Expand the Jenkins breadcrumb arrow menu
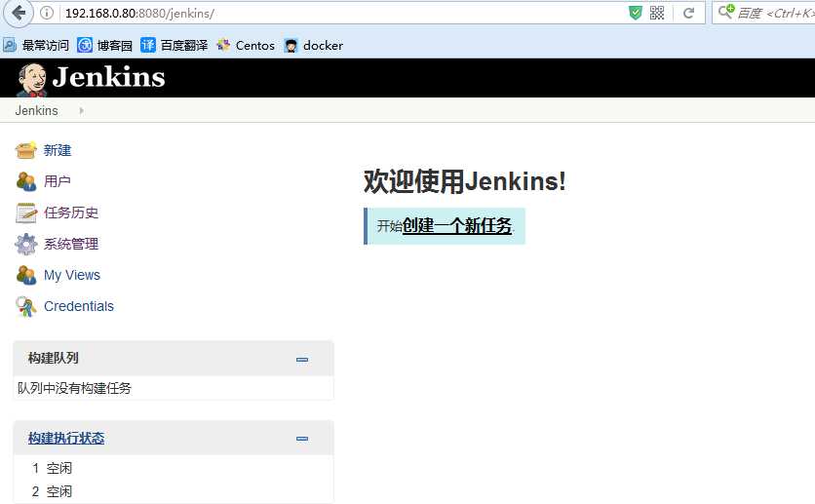The width and height of the screenshot is (815, 504). (x=81, y=111)
